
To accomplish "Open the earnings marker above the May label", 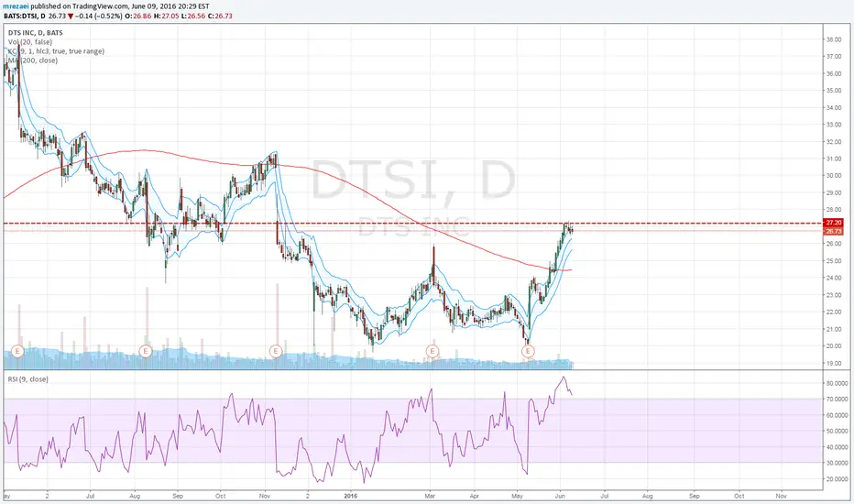I will click(x=528, y=352).
